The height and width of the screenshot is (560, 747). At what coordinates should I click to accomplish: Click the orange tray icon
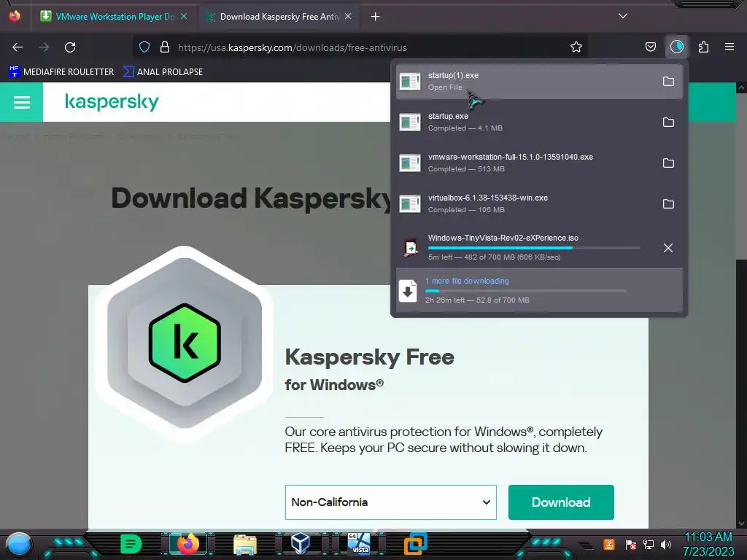609,544
